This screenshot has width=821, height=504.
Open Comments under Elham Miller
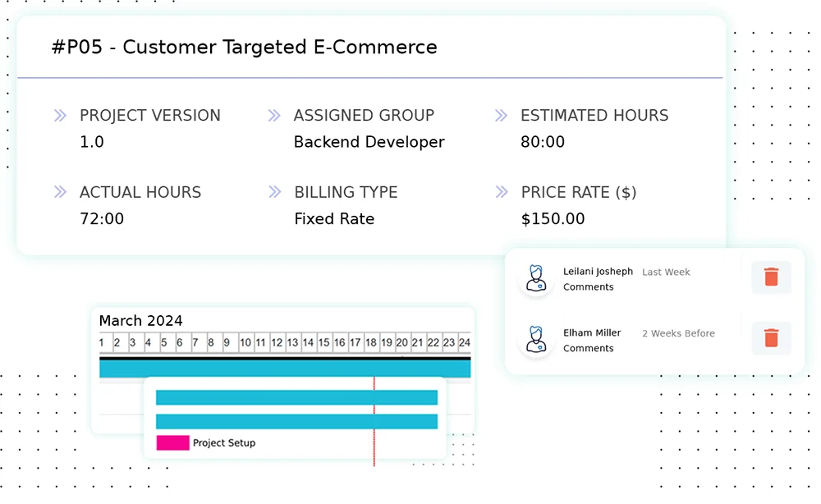tap(589, 348)
